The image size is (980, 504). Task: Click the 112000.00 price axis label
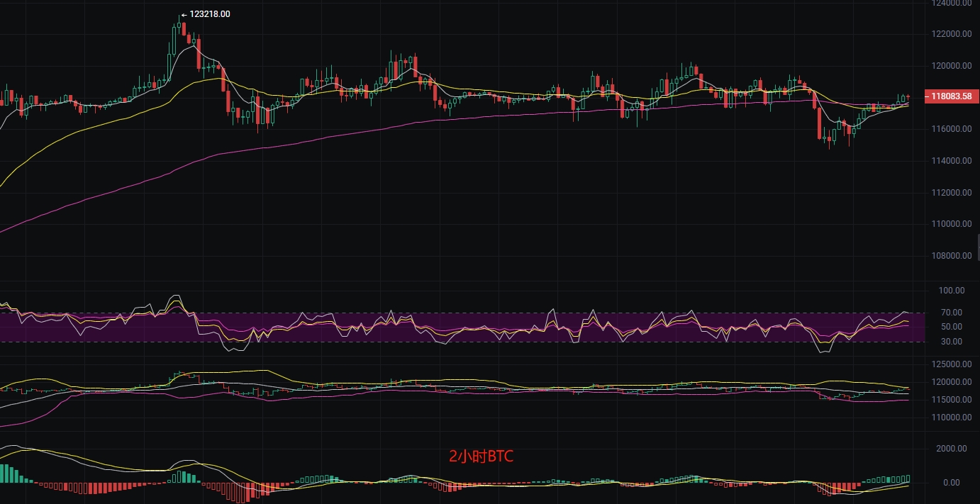(x=952, y=193)
